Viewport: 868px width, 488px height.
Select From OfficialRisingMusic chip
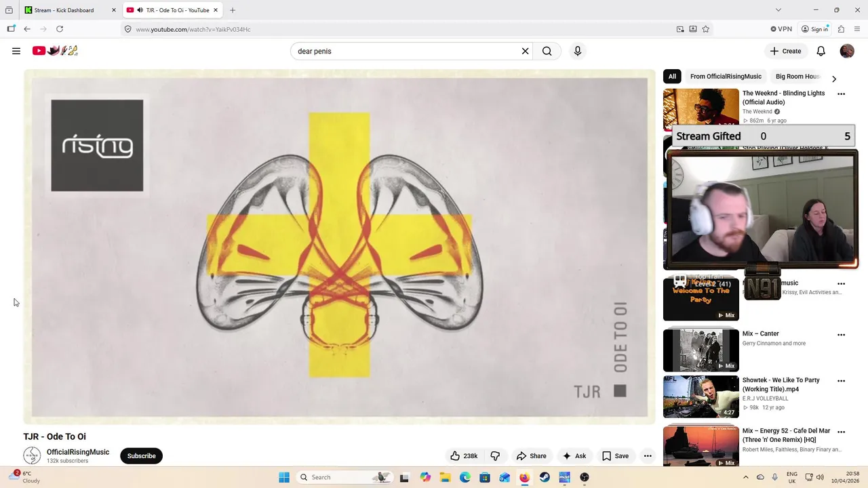tap(726, 77)
